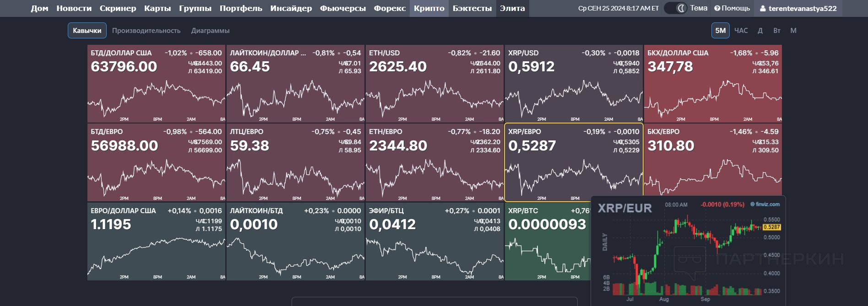Click the 0.5287 price tag on popup chart
868x306 pixels.
click(772, 227)
